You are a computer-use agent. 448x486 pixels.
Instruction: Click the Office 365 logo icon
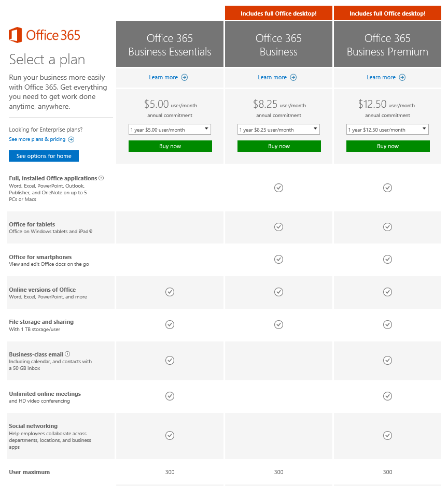(16, 35)
